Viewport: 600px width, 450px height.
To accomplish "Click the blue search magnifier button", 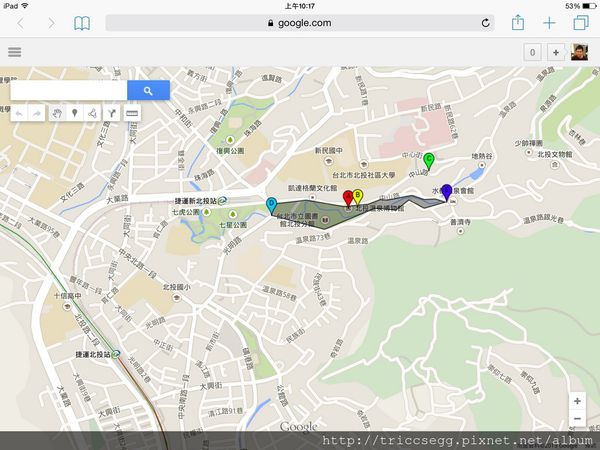I will click(x=148, y=90).
